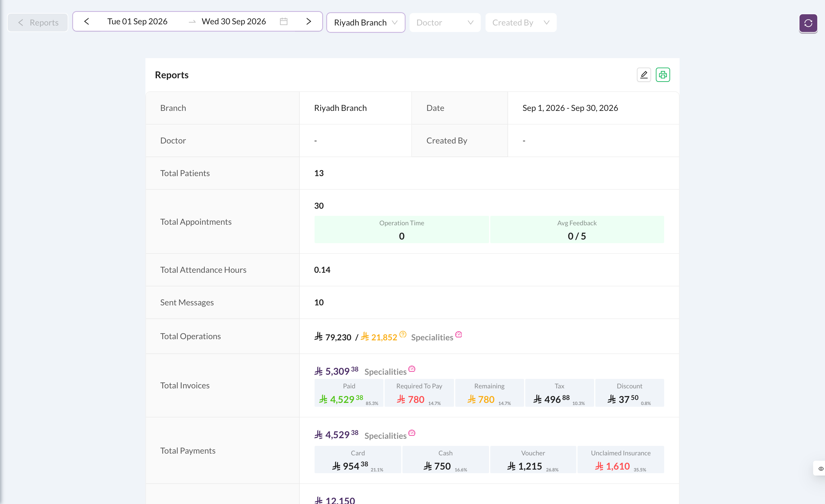
Task: Open Specialities chart icon in Total Payments
Action: 412,433
